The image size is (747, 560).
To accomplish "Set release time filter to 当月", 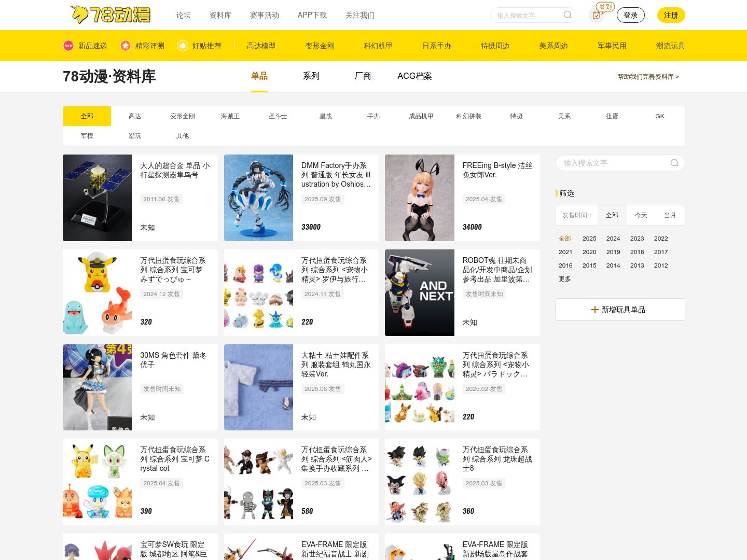I will click(670, 215).
